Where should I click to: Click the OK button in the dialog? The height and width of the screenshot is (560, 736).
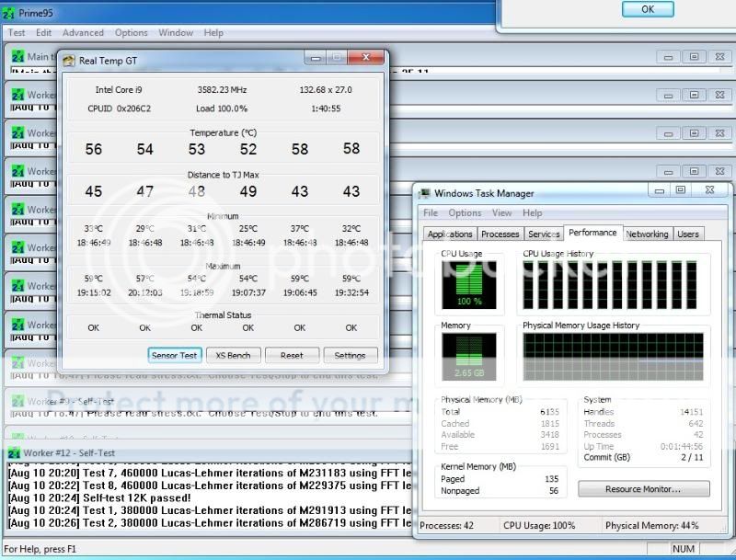(647, 9)
